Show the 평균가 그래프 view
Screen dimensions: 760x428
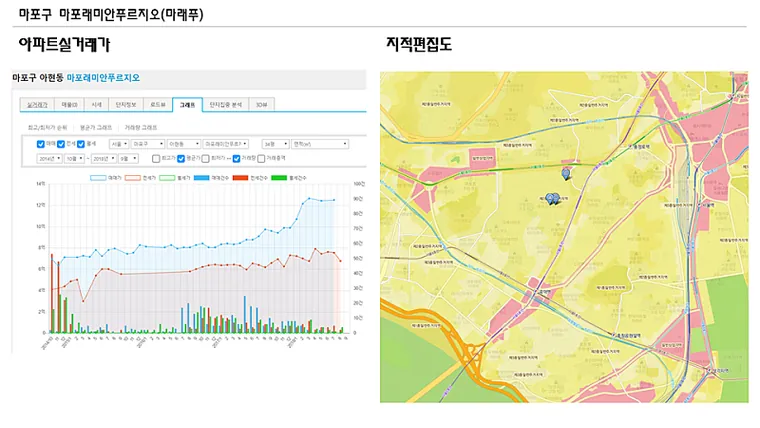tap(95, 127)
